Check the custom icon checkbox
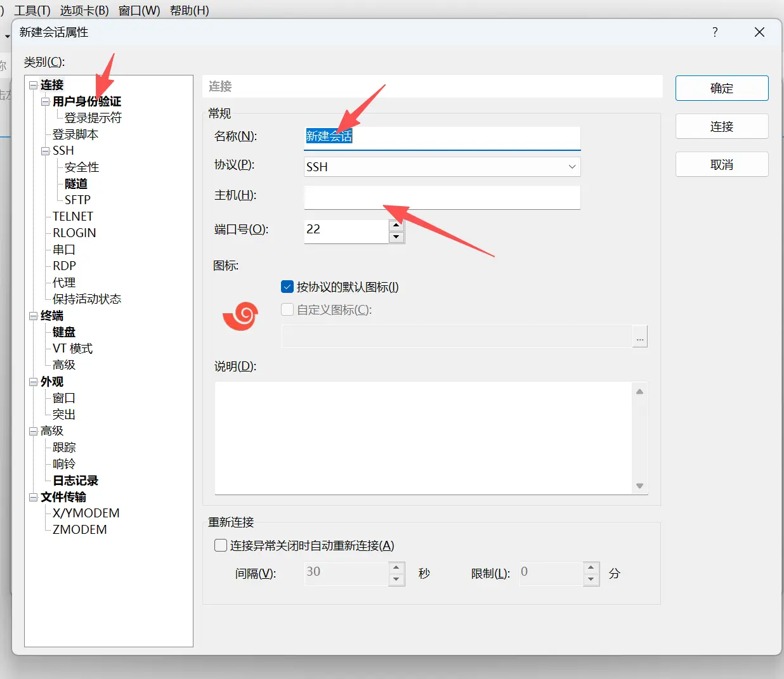Image resolution: width=784 pixels, height=679 pixels. (x=287, y=310)
